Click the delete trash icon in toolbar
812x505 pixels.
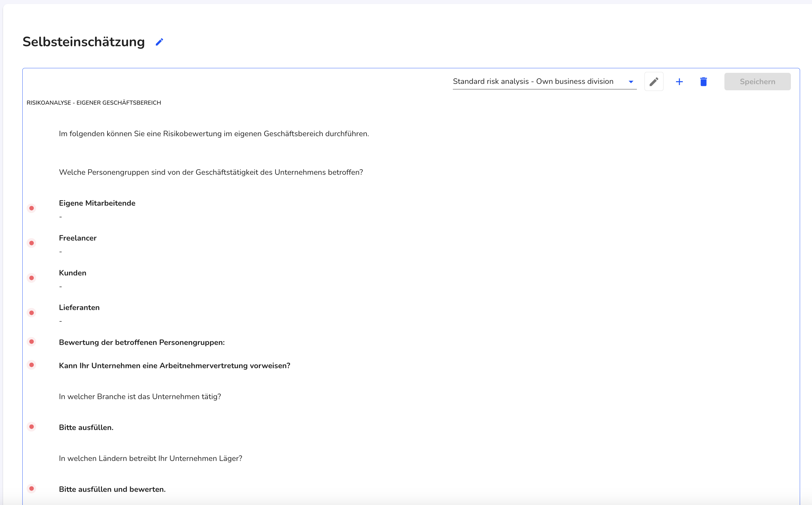pos(703,81)
